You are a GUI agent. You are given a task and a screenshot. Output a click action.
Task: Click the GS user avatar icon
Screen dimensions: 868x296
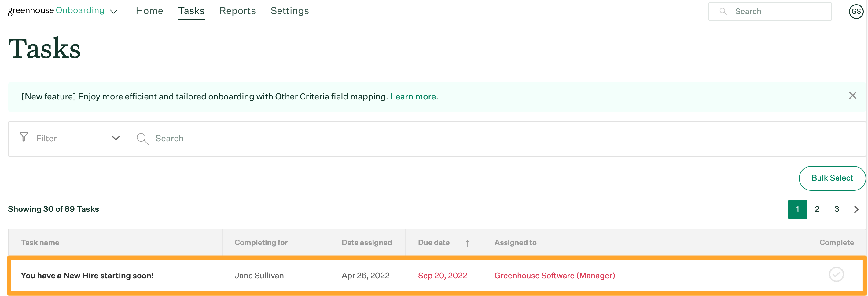click(x=855, y=11)
